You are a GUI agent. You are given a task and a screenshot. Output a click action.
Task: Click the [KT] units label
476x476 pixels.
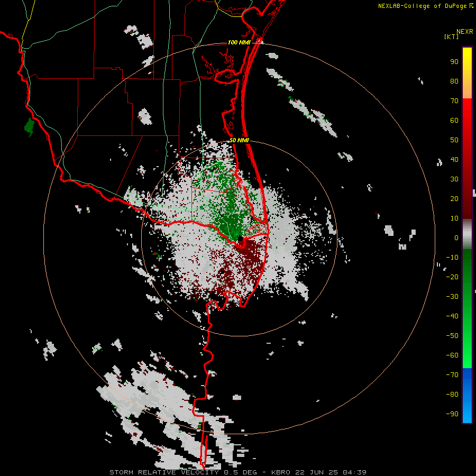(x=451, y=36)
